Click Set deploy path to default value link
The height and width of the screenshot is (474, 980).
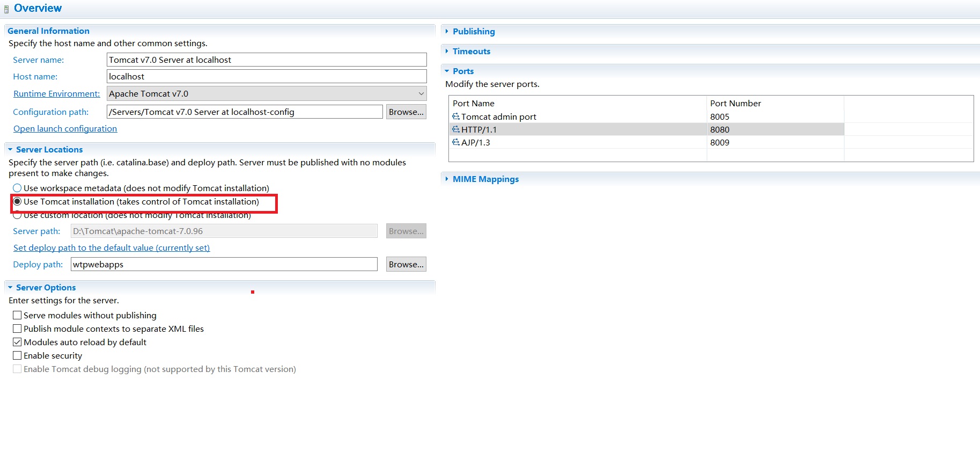point(112,247)
